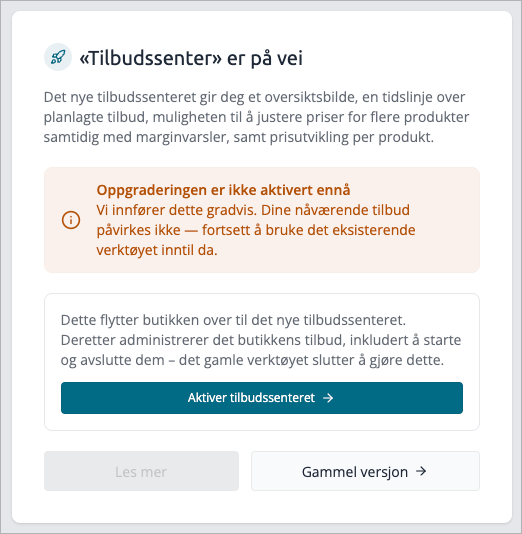Click the word «Tilbudssenter» in the title
This screenshot has height=534, width=522.
(x=151, y=58)
